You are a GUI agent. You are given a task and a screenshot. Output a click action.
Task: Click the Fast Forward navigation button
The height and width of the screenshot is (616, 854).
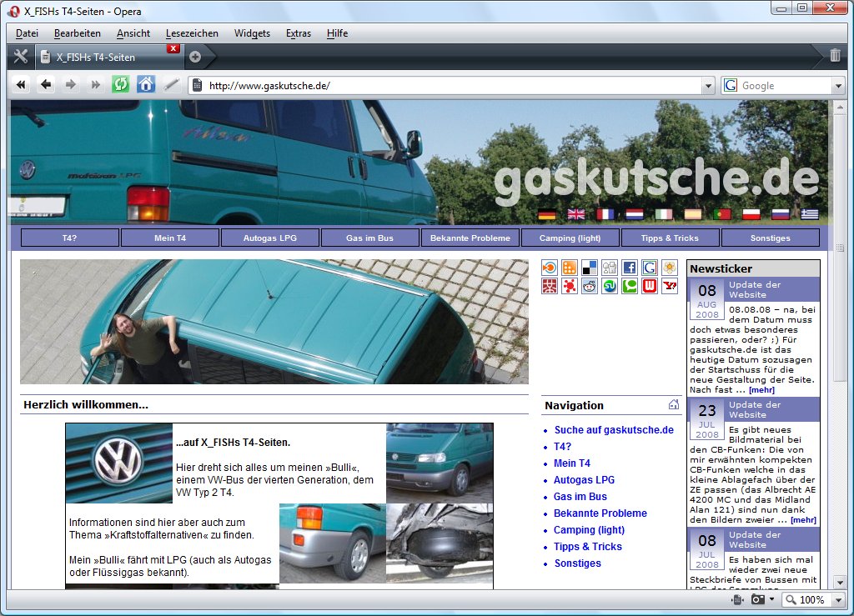click(95, 85)
